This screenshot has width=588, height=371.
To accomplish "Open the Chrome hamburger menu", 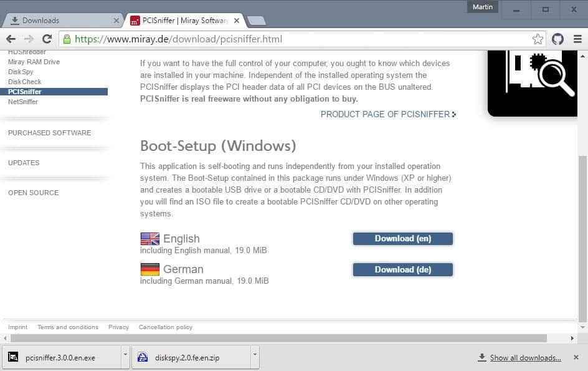I will tap(578, 39).
